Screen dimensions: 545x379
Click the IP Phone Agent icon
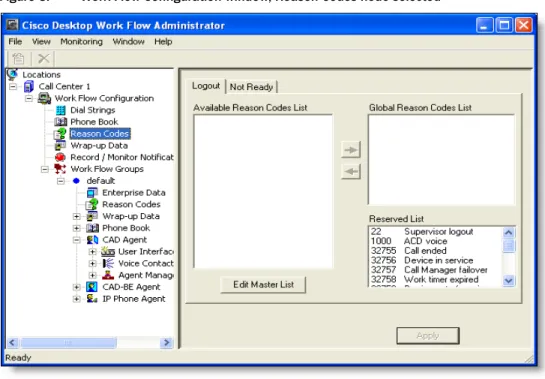tap(92, 298)
